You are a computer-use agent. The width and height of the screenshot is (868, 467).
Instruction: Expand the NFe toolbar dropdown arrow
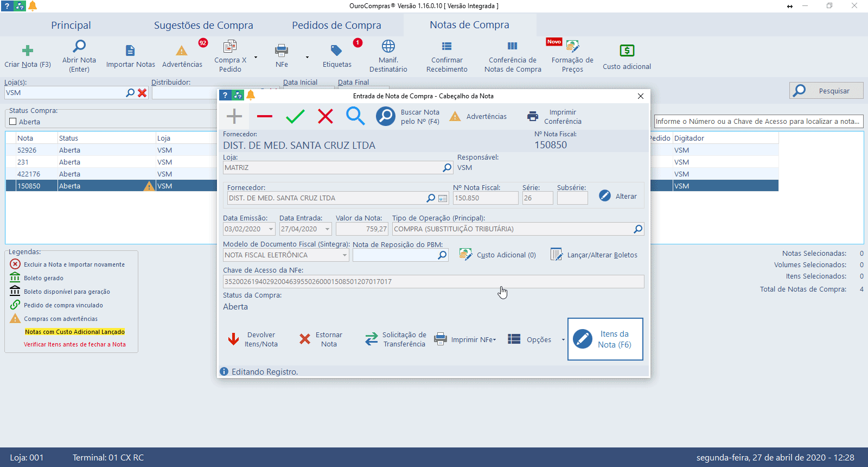coord(307,57)
